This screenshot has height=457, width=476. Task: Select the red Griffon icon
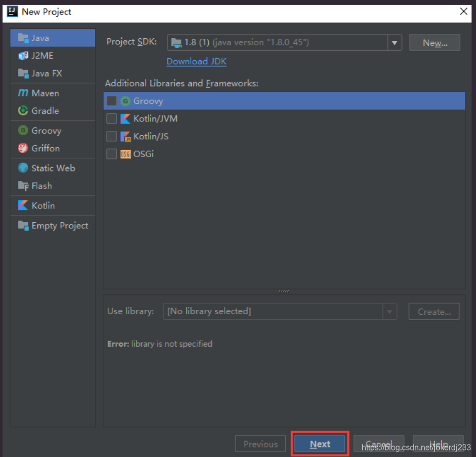click(x=23, y=148)
